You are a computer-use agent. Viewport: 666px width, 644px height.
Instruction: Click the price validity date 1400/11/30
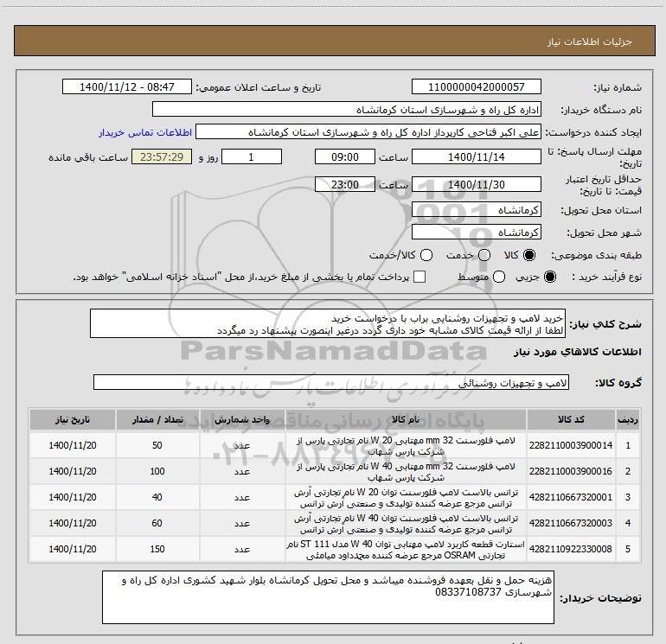click(476, 184)
